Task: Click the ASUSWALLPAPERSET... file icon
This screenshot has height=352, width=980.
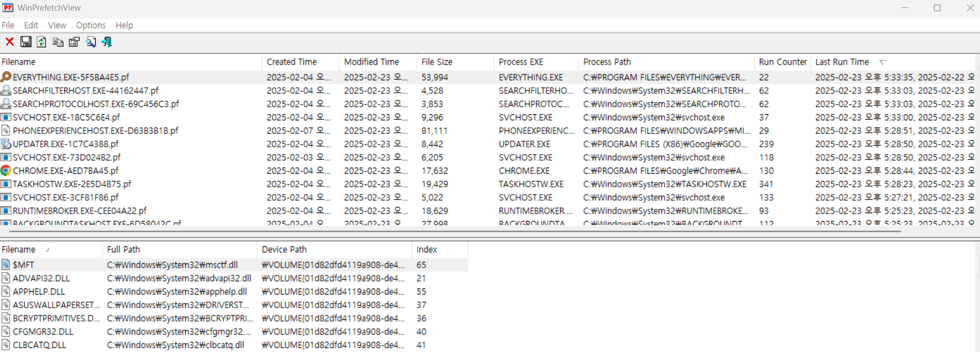Action: 6,305
